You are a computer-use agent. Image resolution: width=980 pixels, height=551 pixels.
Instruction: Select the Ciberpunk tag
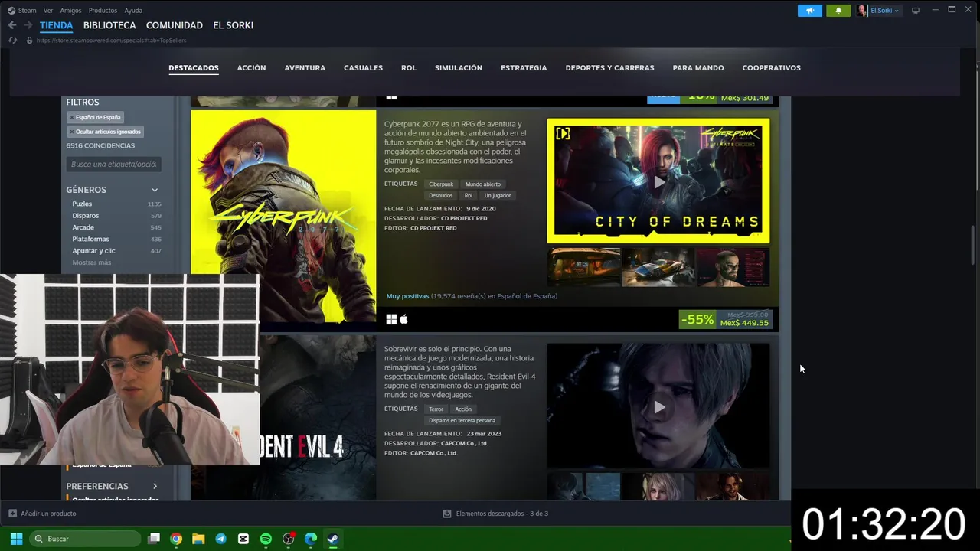[x=441, y=184]
